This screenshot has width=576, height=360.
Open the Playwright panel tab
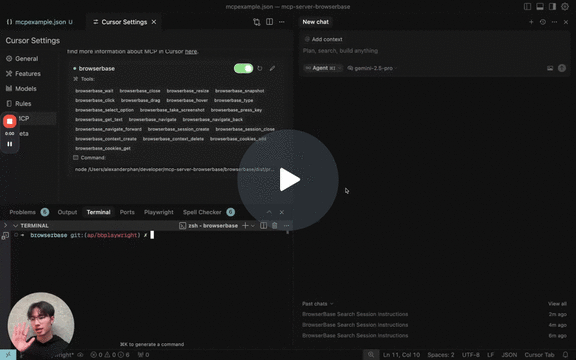click(159, 212)
